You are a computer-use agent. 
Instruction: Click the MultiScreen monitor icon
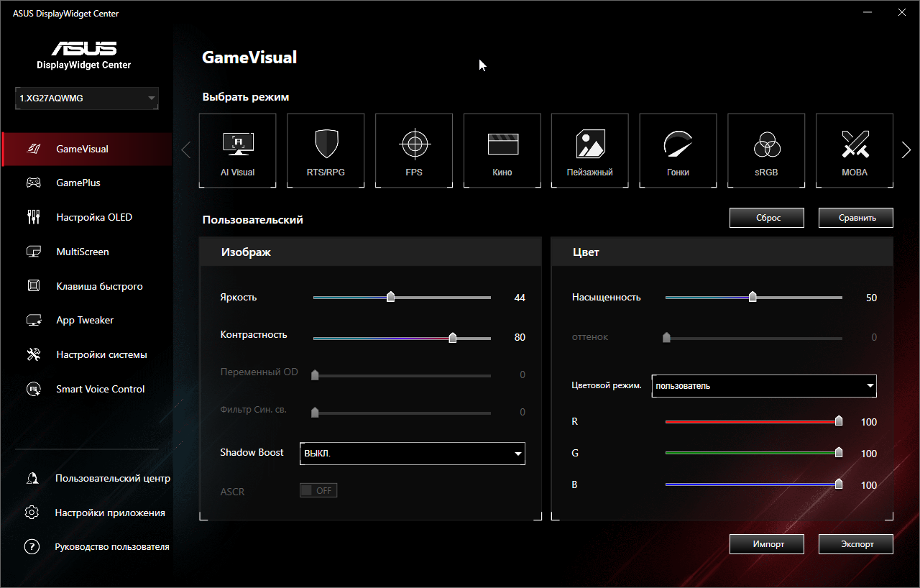34,252
